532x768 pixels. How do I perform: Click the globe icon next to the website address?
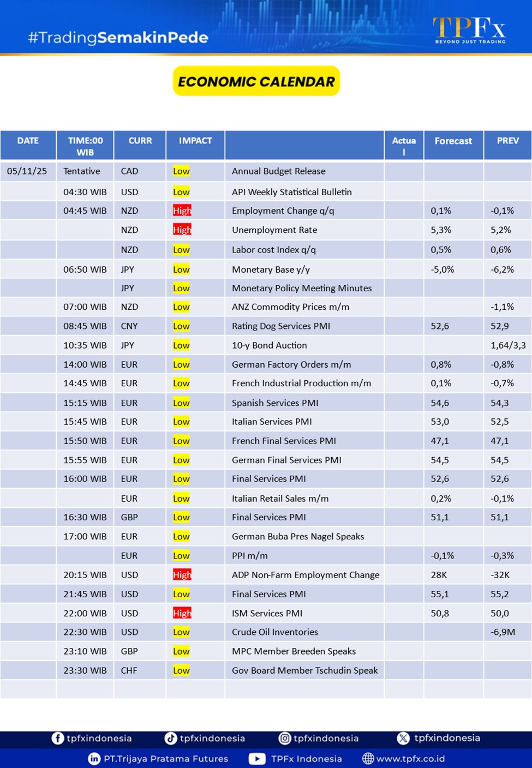[368, 759]
